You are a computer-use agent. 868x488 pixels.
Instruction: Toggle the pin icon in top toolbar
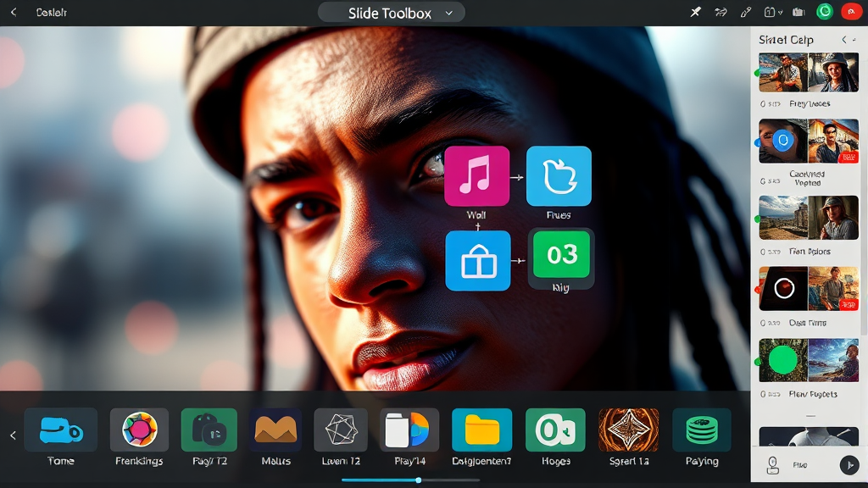click(696, 13)
